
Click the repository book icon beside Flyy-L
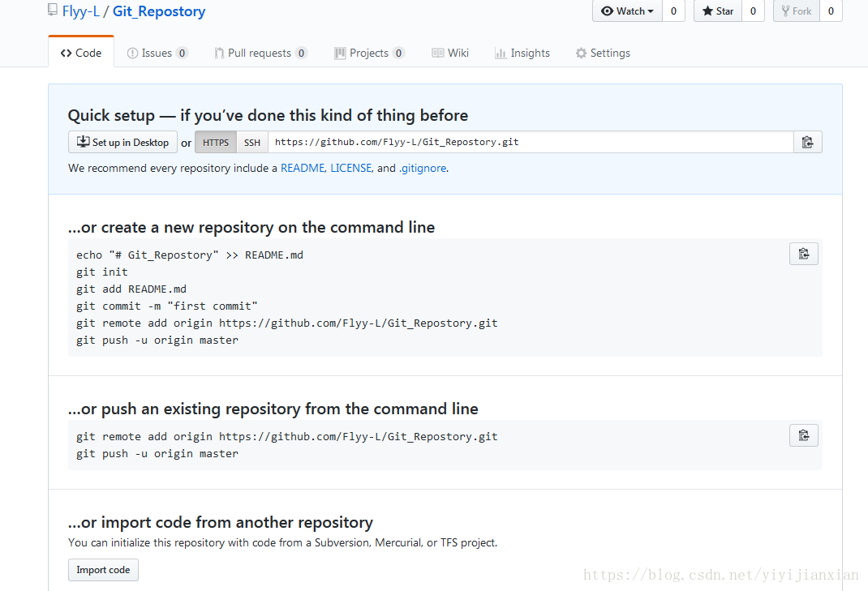[53, 10]
